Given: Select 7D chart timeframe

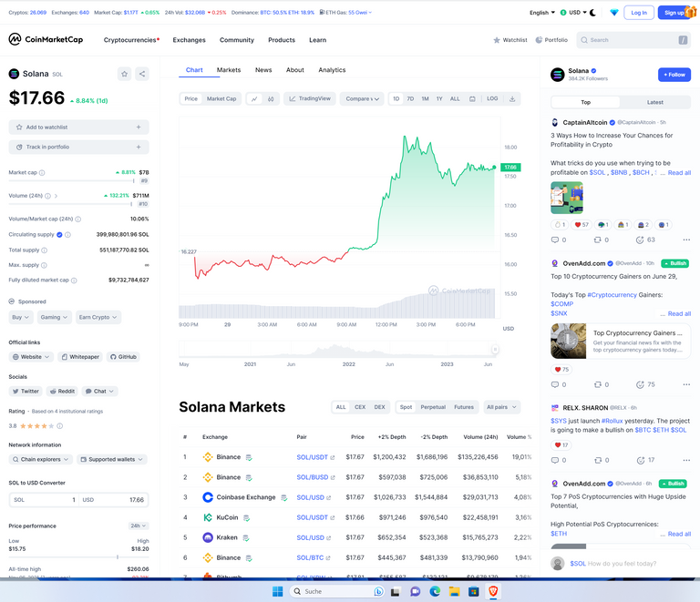Looking at the screenshot, I should tap(410, 99).
